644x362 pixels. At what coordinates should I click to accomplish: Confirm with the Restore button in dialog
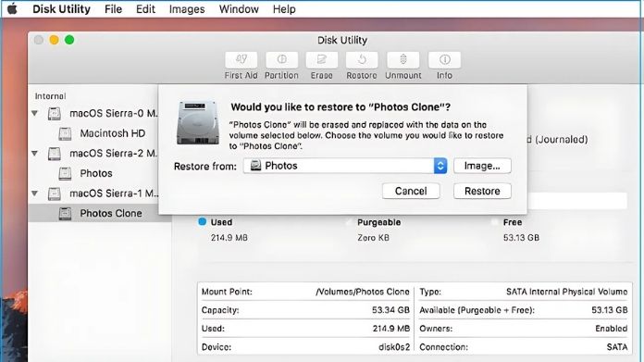pos(482,191)
